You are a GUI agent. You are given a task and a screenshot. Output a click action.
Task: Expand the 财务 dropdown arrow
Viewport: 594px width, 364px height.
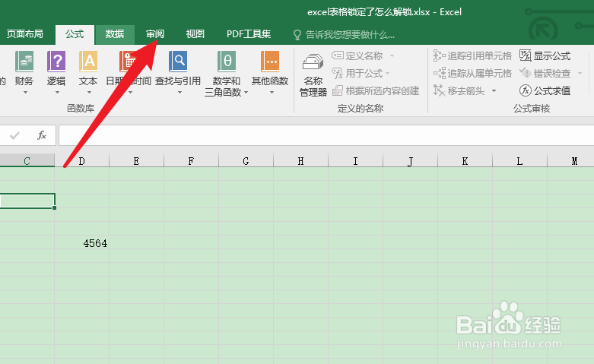point(25,92)
